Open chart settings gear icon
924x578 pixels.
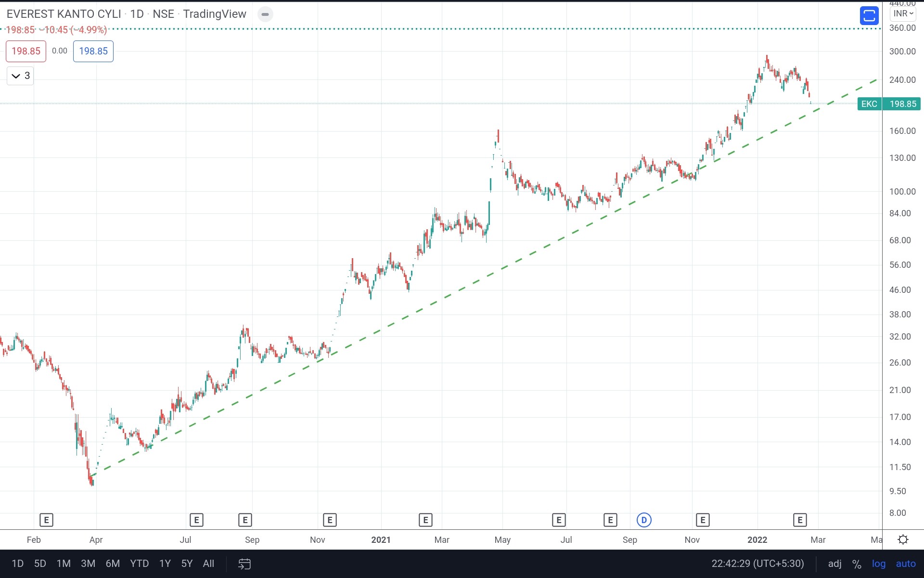click(x=903, y=539)
